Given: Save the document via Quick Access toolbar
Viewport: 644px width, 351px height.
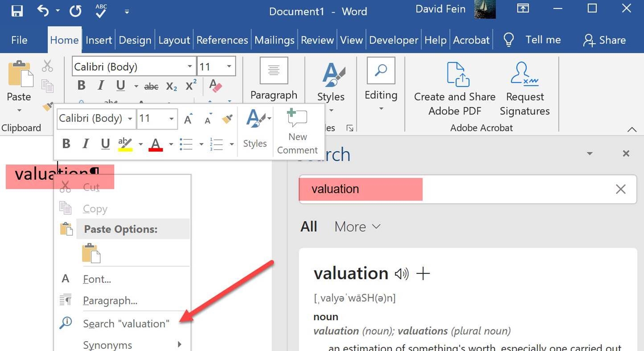Looking at the screenshot, I should (17, 11).
